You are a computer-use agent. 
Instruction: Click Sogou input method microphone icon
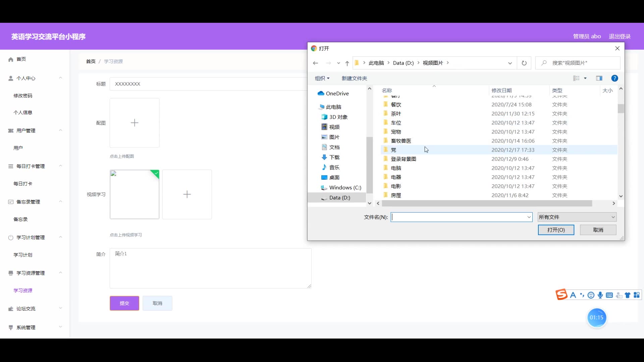tap(600, 295)
